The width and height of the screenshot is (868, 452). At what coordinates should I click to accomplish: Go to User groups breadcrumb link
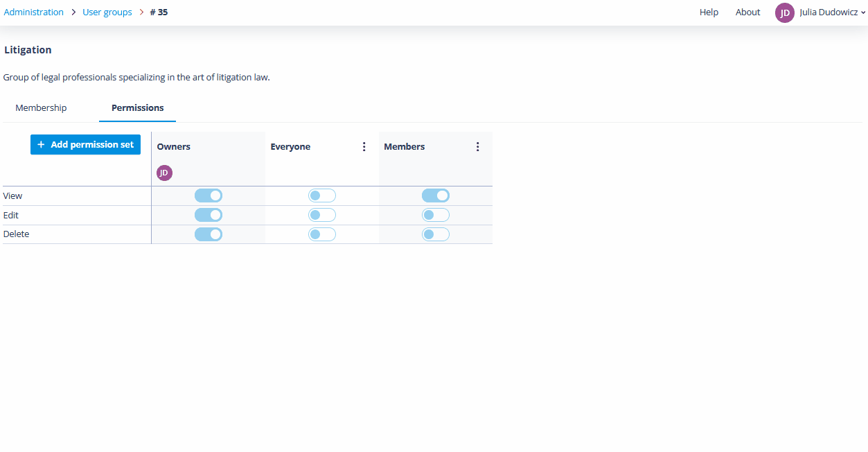tap(107, 12)
